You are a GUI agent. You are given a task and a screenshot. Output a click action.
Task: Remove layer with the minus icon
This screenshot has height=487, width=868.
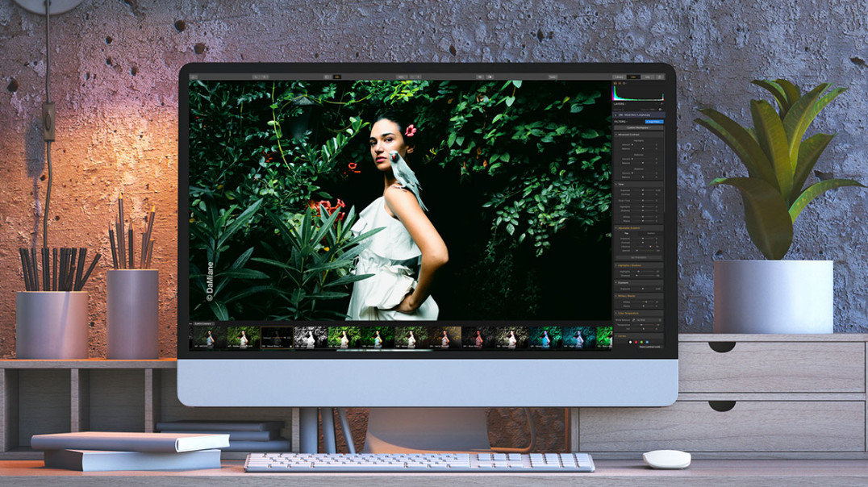[x=657, y=103]
